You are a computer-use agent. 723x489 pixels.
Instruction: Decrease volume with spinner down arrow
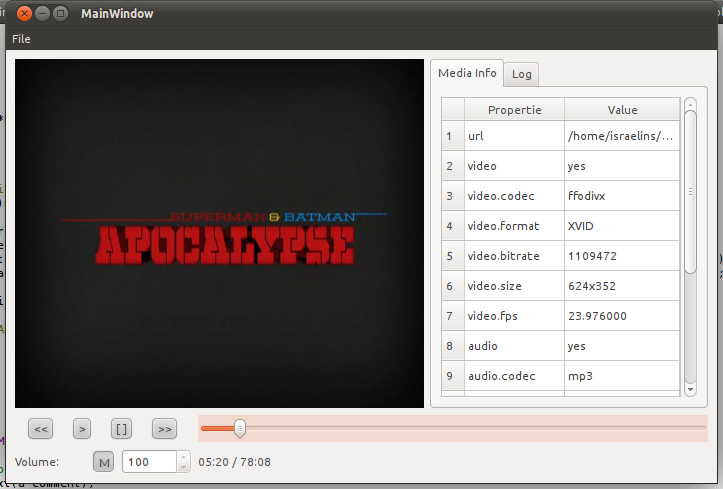[x=184, y=467]
